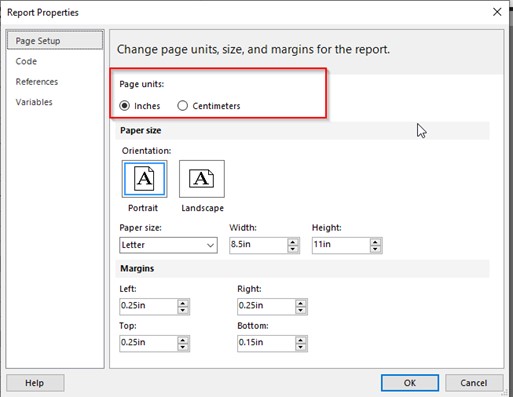This screenshot has width=513, height=397.
Task: Click inside the Width input field
Action: point(258,245)
